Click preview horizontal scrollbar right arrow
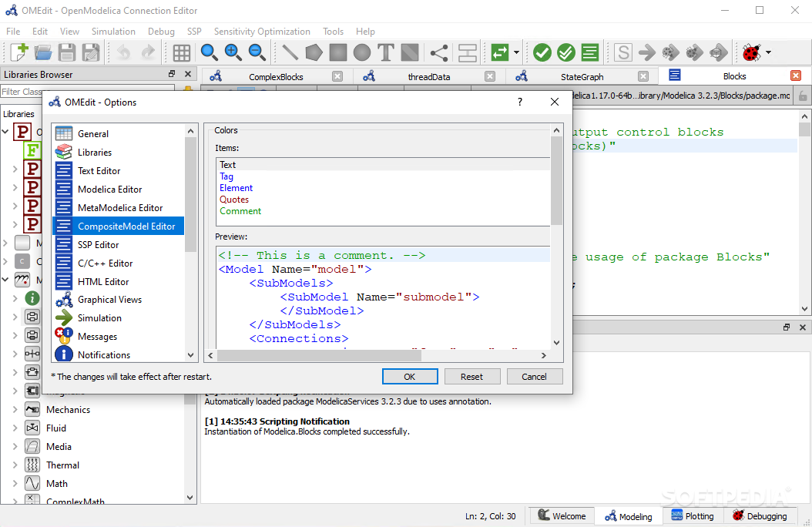Viewport: 812px width, 527px height. (x=543, y=355)
